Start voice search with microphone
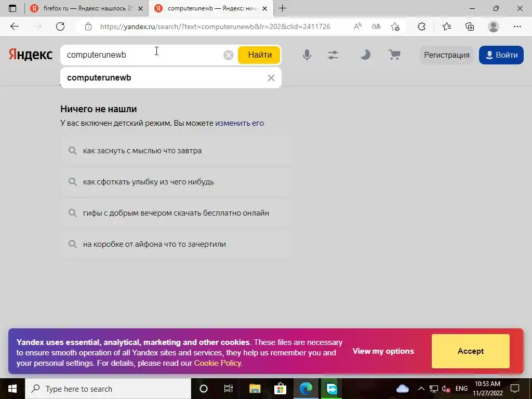Screen dimensions: 532x399 pos(307,55)
